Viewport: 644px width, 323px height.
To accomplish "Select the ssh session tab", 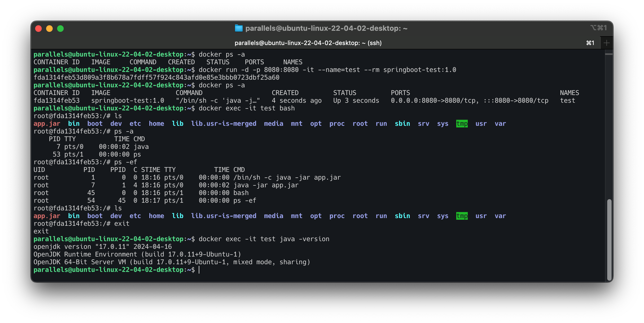I will click(308, 43).
